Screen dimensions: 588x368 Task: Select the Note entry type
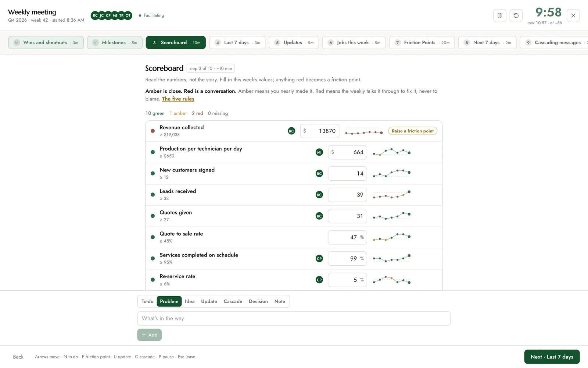click(x=280, y=301)
